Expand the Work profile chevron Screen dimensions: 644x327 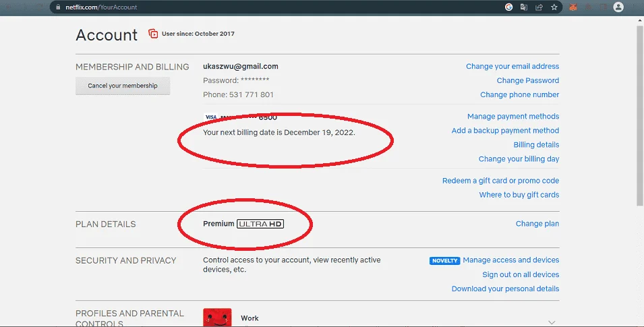tap(552, 322)
